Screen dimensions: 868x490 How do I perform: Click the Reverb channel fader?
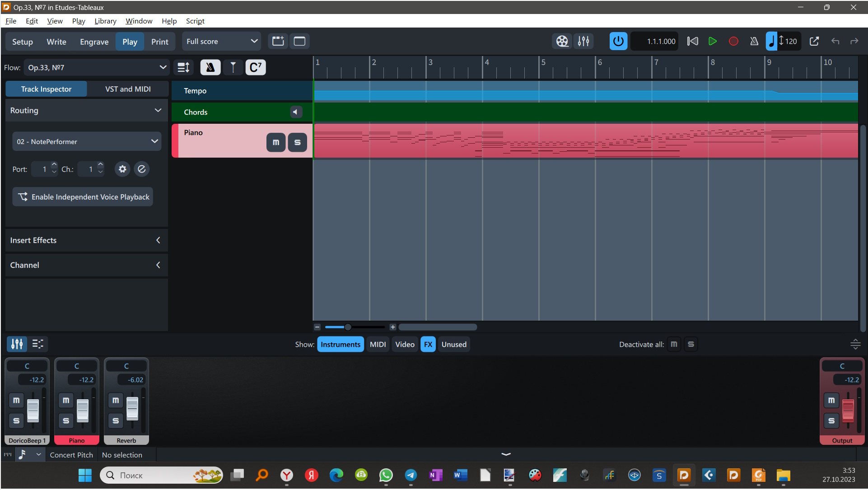click(x=132, y=408)
